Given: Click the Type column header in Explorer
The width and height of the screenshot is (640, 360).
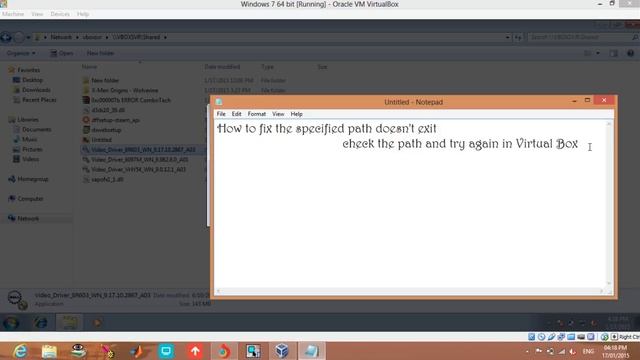Looking at the screenshot, I should [x=267, y=67].
